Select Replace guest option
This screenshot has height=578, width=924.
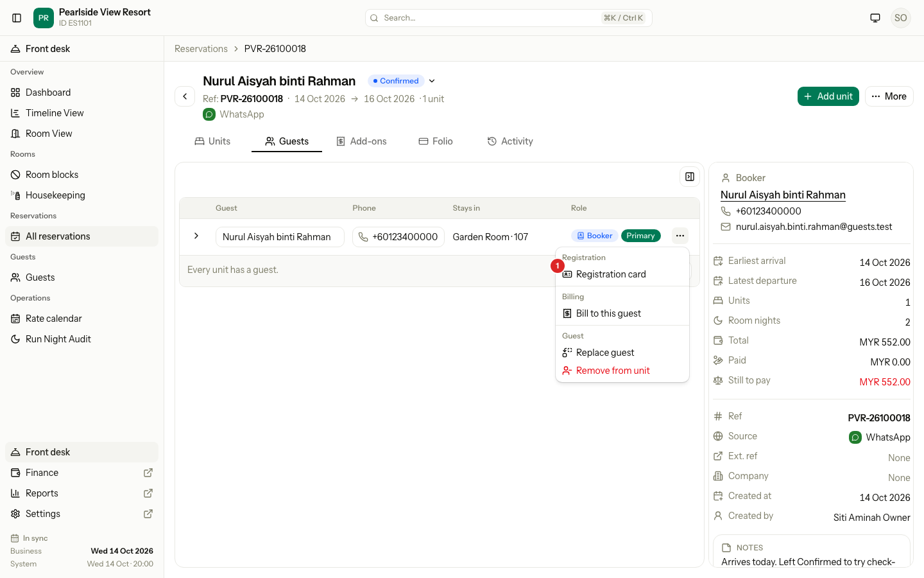tap(622, 353)
